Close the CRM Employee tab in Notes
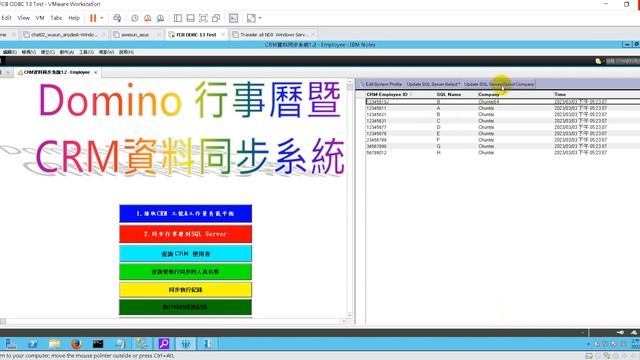Image resolution: width=640 pixels, height=360 pixels. coord(96,72)
